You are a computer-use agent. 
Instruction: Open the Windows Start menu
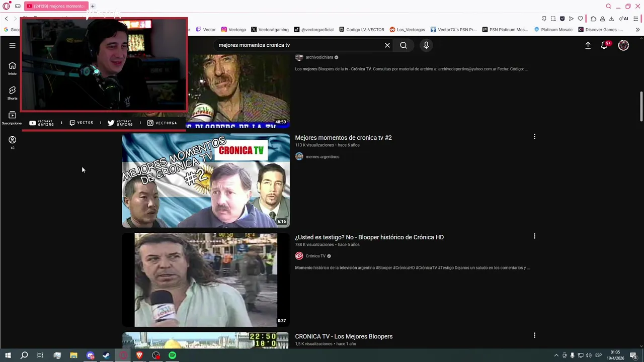(x=8, y=355)
